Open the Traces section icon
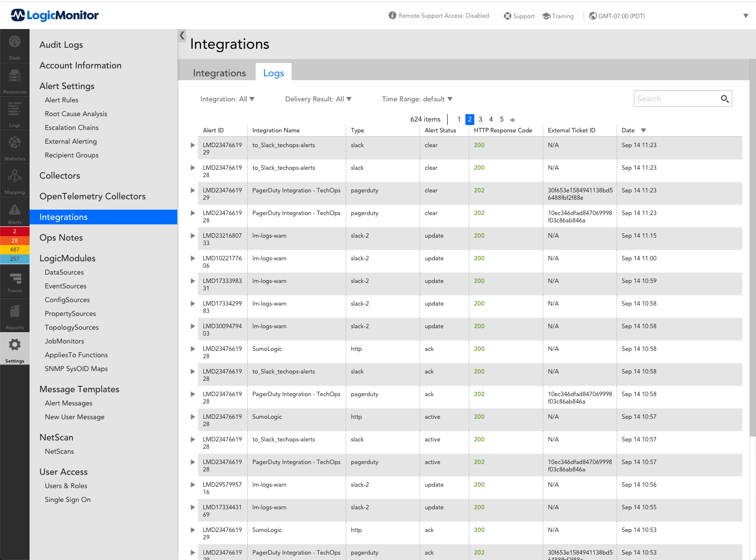Screen dimensions: 756x560 click(x=15, y=281)
